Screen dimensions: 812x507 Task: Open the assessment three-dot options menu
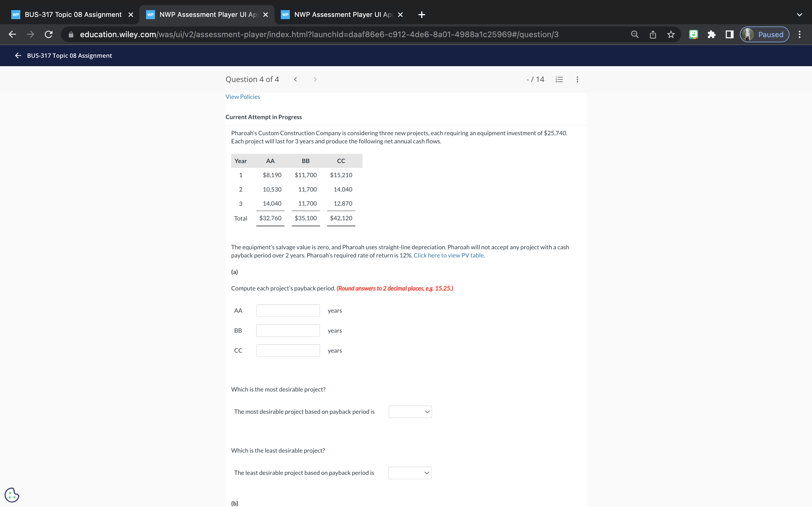577,79
